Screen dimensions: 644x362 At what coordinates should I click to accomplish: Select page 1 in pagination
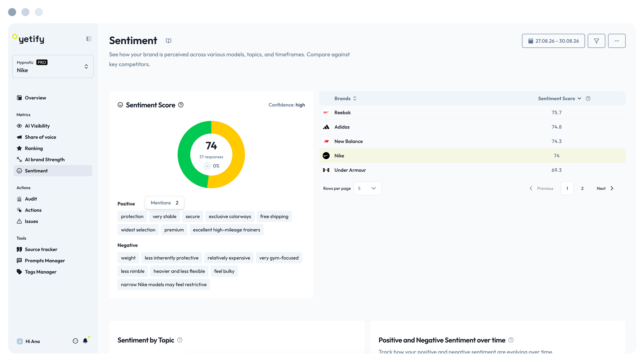pyautogui.click(x=567, y=188)
